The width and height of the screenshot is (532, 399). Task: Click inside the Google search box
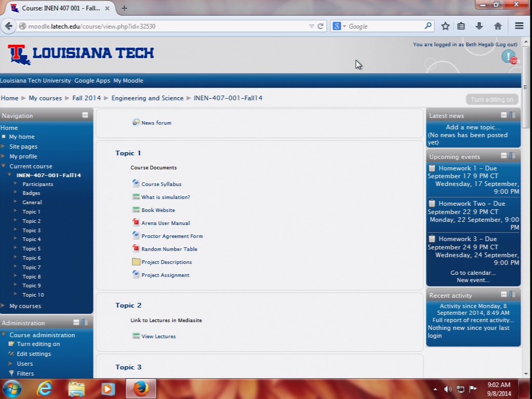[x=384, y=26]
